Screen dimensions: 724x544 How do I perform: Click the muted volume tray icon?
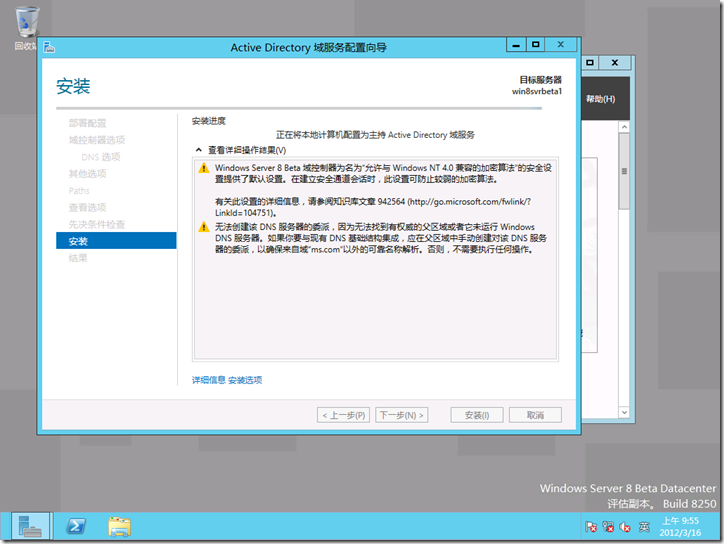(x=625, y=527)
